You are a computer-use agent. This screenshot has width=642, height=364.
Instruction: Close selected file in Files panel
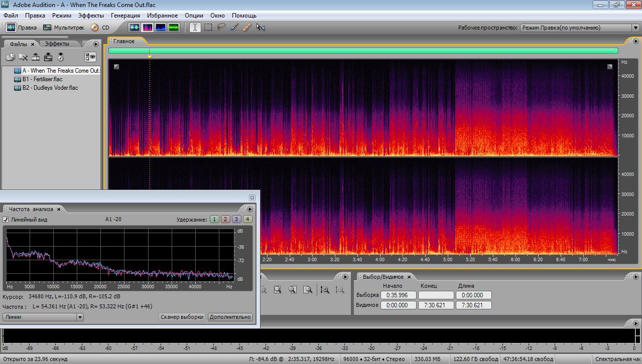coord(23,57)
